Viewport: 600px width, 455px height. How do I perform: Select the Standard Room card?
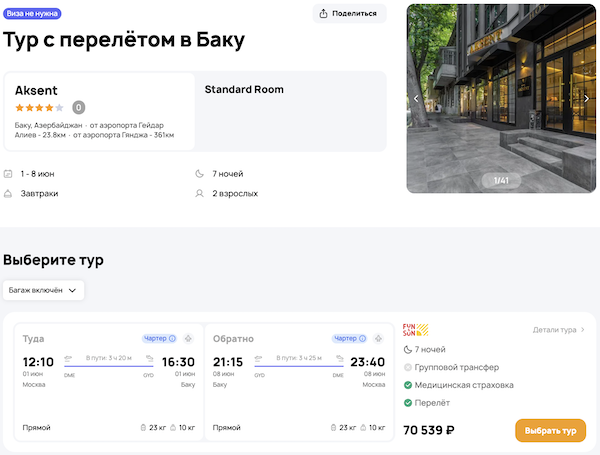tap(290, 110)
